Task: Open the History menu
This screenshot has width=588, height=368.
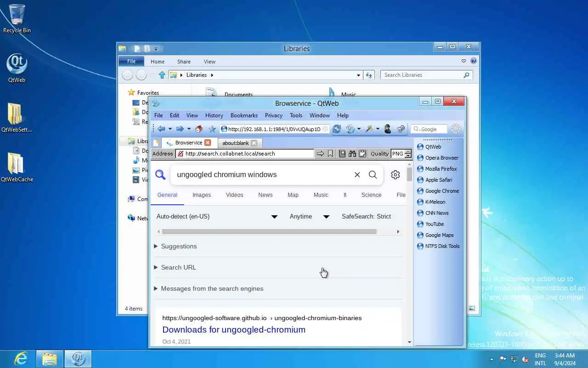Action: tap(214, 115)
